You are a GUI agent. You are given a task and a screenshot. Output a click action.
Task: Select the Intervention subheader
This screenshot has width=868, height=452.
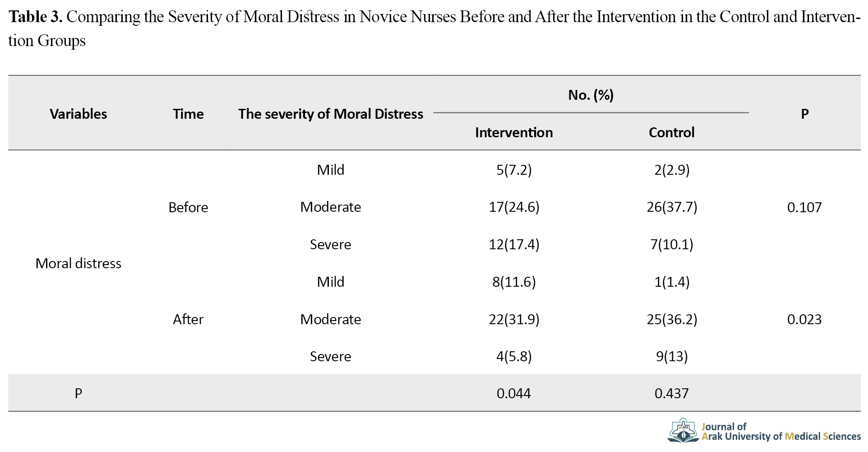(514, 132)
